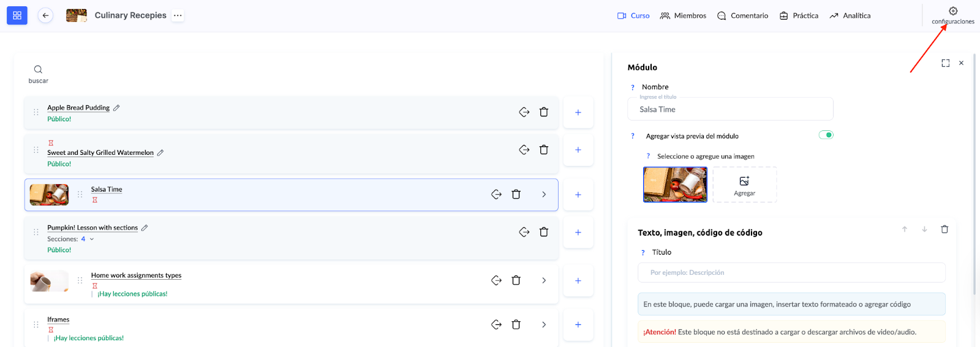Switch to the Analítica tab
Image resolution: width=980 pixels, height=347 pixels.
click(x=850, y=16)
